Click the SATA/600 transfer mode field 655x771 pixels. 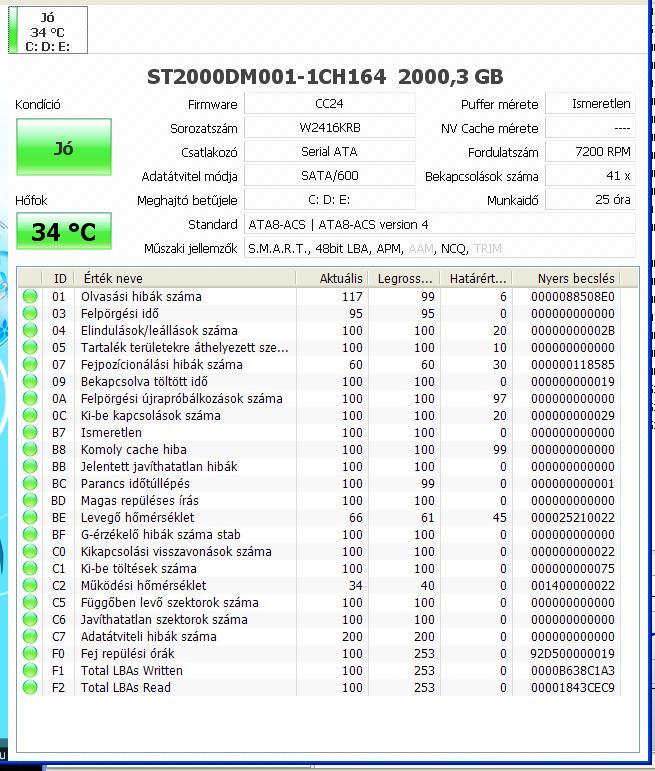click(x=329, y=176)
